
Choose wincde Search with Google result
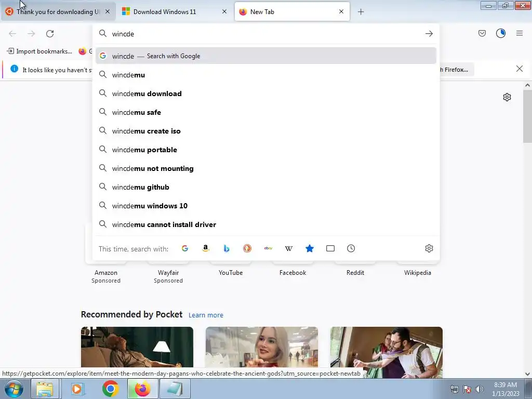click(x=265, y=56)
